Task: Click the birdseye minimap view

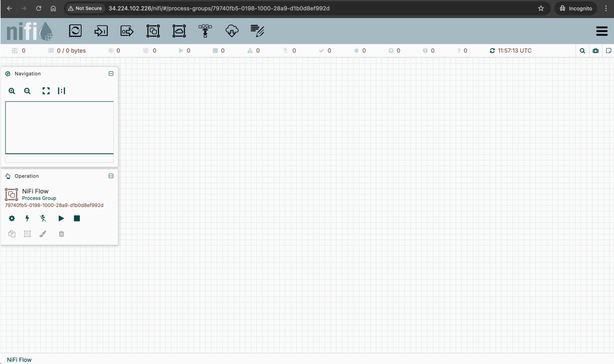Action: pyautogui.click(x=59, y=127)
